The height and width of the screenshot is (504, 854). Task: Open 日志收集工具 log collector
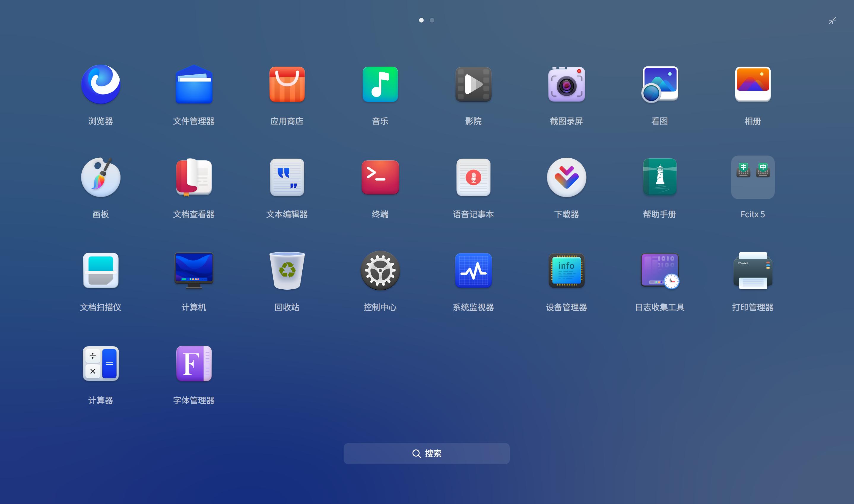point(660,271)
